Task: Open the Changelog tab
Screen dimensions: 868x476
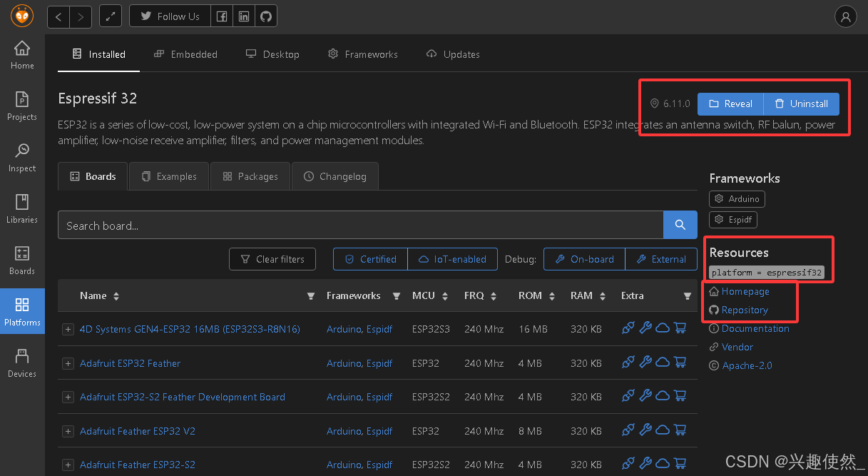Action: click(335, 176)
